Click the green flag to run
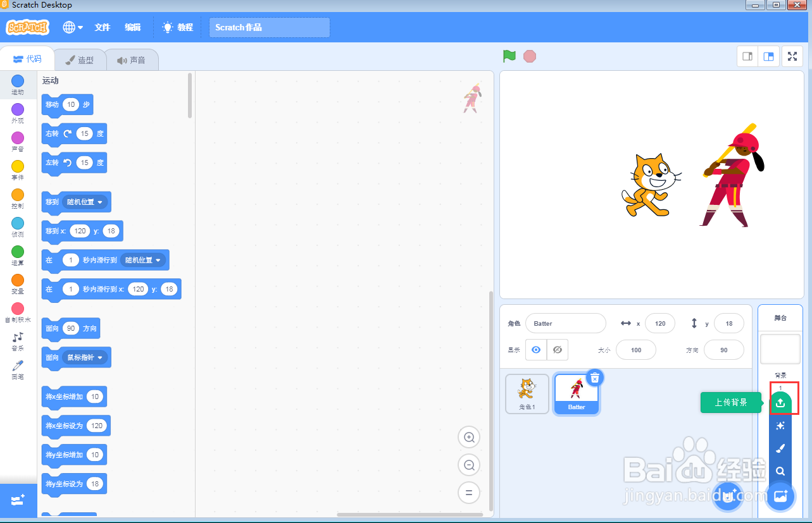This screenshot has height=523, width=812. click(x=509, y=56)
